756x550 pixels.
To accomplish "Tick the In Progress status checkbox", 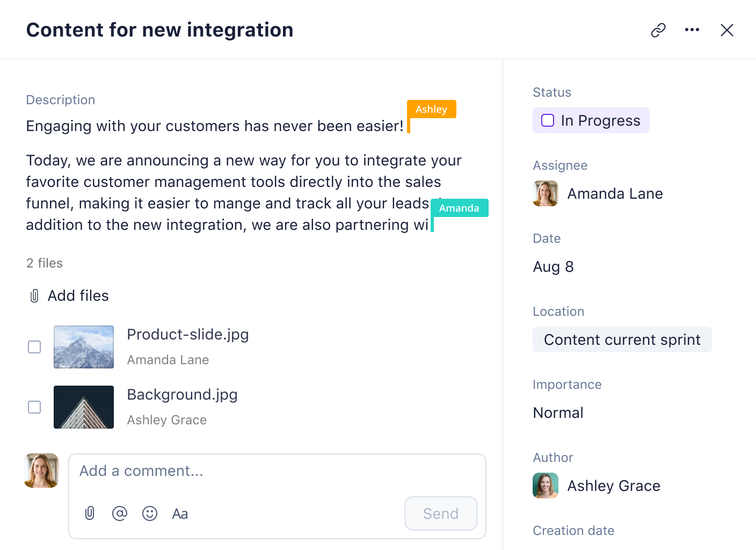I will click(x=548, y=120).
